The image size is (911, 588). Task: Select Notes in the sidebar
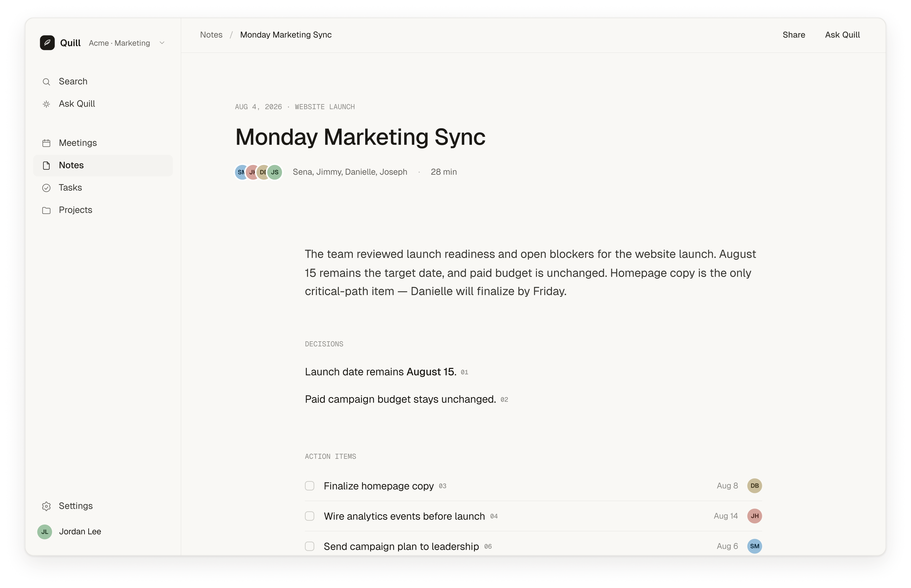click(x=103, y=165)
